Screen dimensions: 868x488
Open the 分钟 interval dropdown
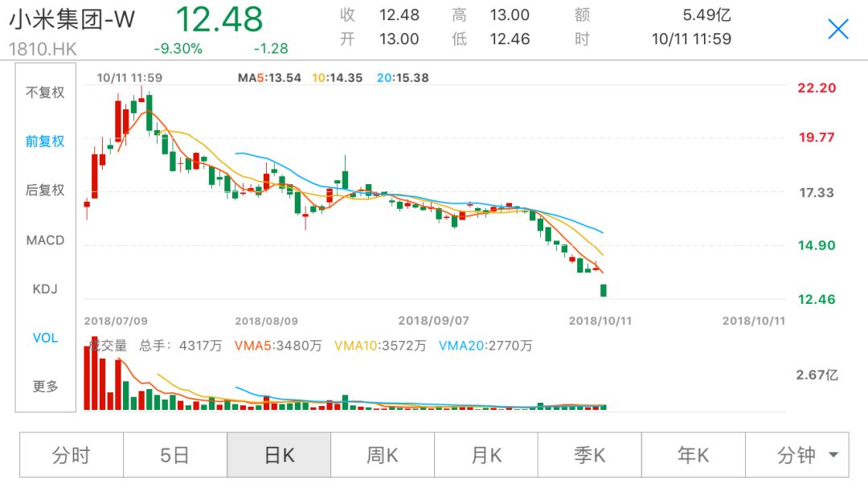tap(797, 455)
